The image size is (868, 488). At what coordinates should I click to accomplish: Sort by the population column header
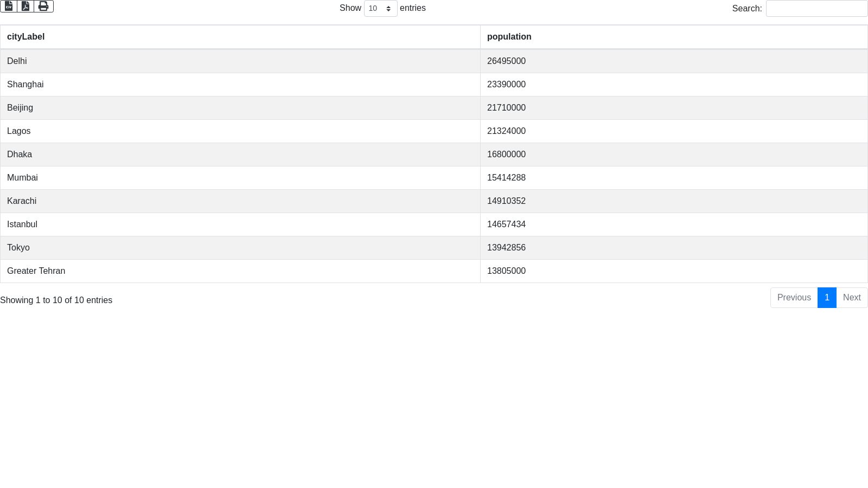pos(509,37)
